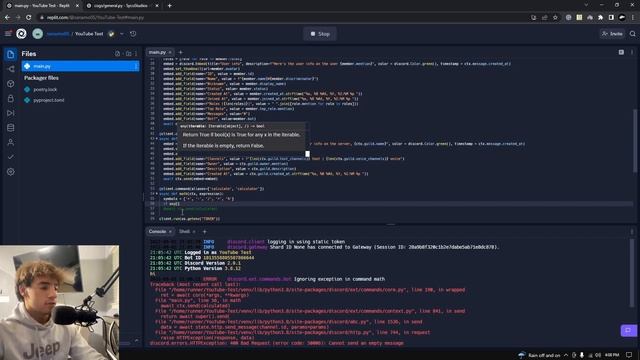Open pyproject.toml file
This screenshot has height=360, width=640.
(49, 100)
